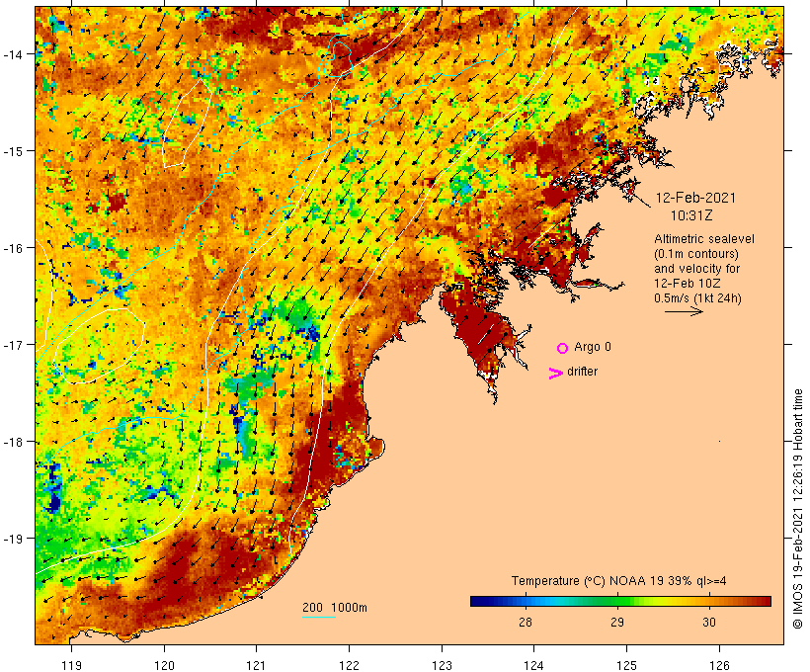Viewport: 810px width, 672px height.
Task: Click the 124 longitude axis label
Action: click(534, 665)
